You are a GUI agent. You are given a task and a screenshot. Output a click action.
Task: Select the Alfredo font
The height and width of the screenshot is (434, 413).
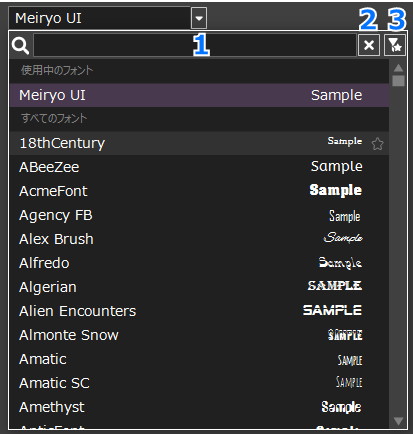click(x=199, y=263)
